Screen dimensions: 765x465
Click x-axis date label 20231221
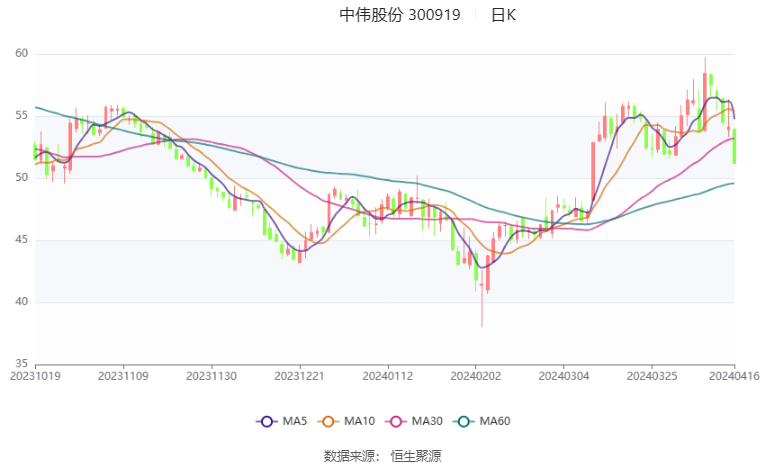tap(299, 376)
